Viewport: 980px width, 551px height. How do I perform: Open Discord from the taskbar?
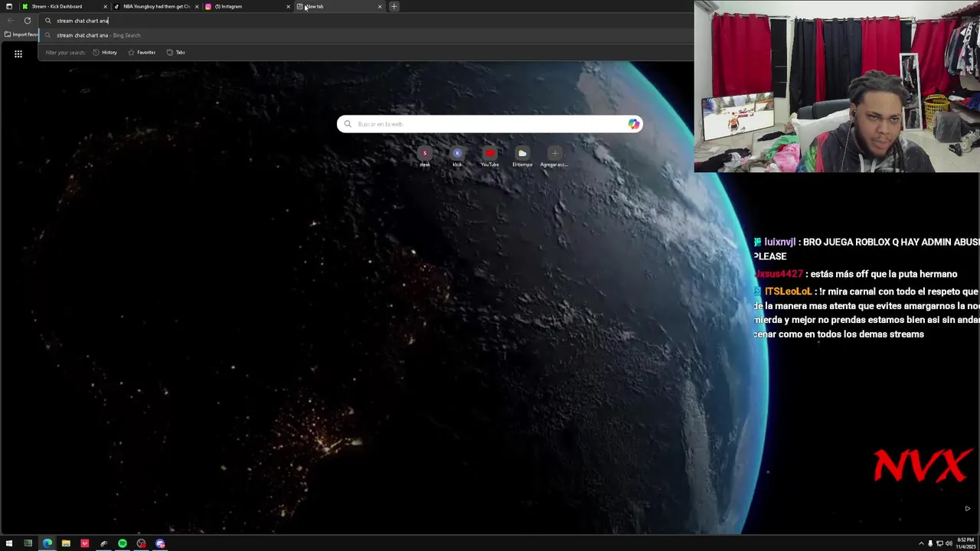click(x=160, y=543)
